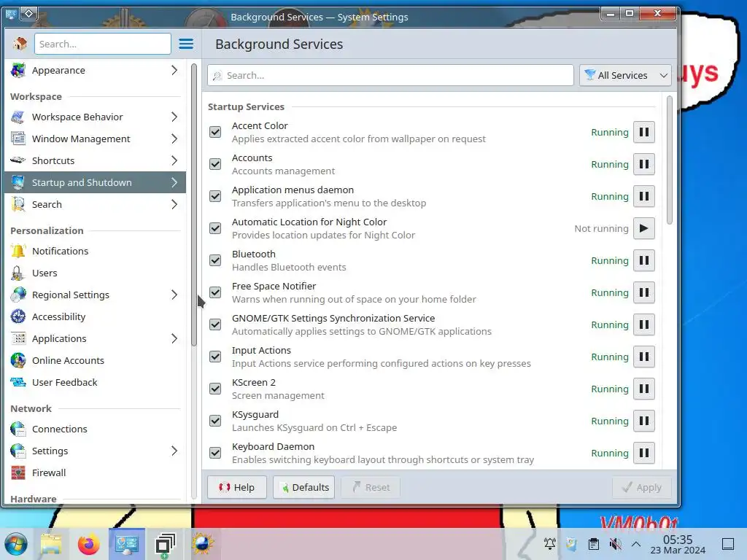This screenshot has height=560, width=747.
Task: Uncheck the Accounts service checkbox
Action: 215,164
